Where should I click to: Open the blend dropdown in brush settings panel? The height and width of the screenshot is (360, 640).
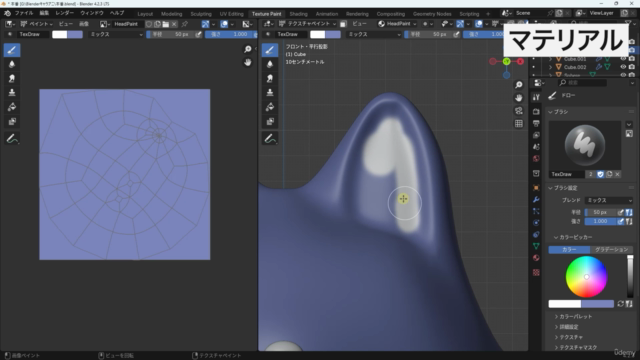pyautogui.click(x=609, y=200)
